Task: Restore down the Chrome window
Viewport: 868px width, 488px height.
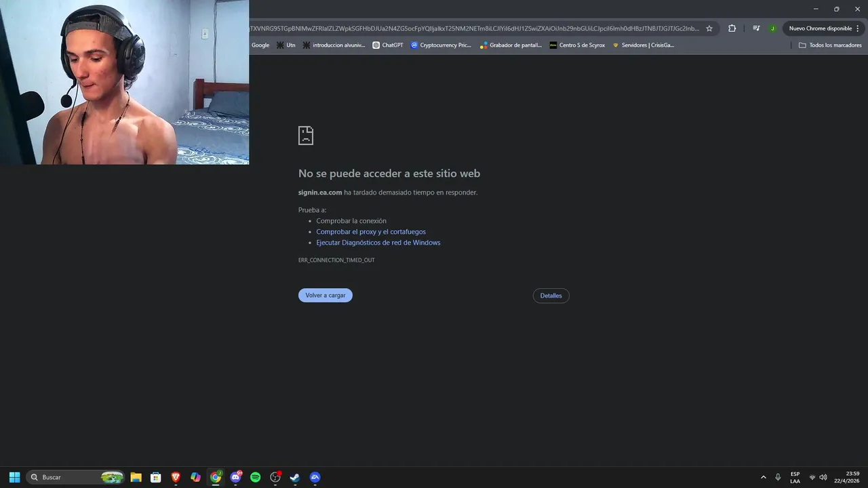Action: [836, 9]
